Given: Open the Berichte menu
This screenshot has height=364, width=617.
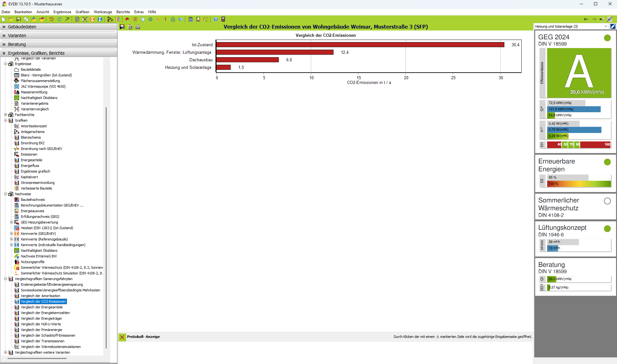Looking at the screenshot, I should (123, 12).
